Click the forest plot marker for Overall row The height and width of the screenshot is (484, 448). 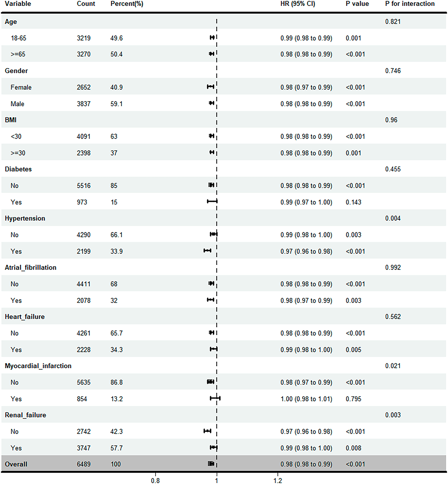[x=211, y=464]
